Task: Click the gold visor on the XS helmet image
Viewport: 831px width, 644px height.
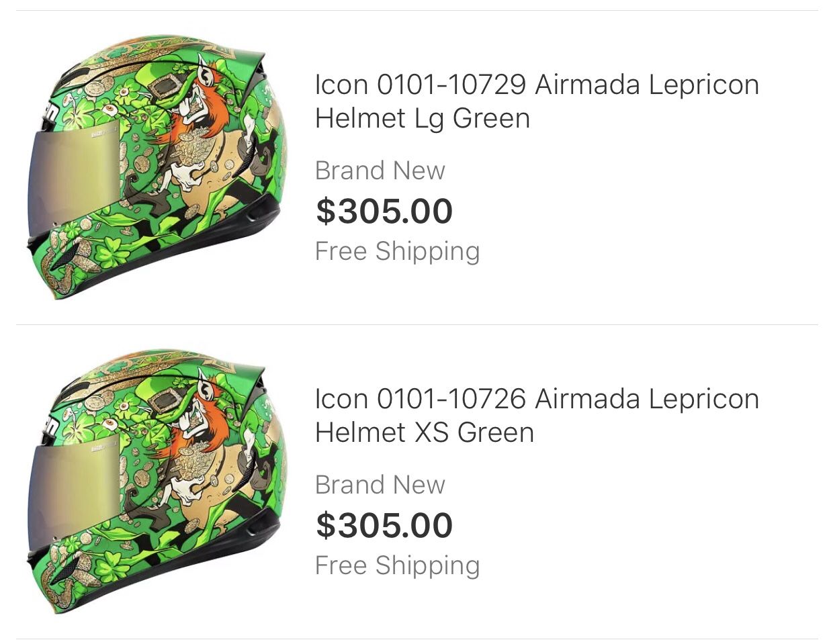Action: (x=74, y=492)
